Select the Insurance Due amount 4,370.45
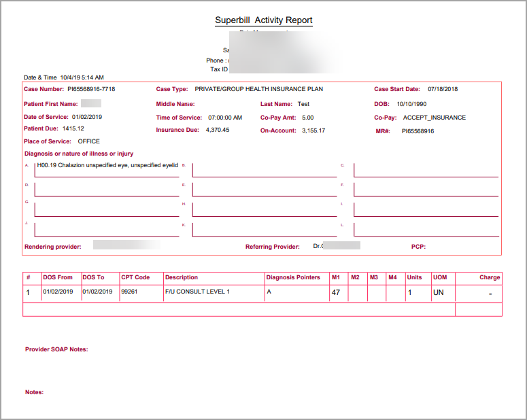Viewport: 527px width, 420px height. click(x=218, y=130)
